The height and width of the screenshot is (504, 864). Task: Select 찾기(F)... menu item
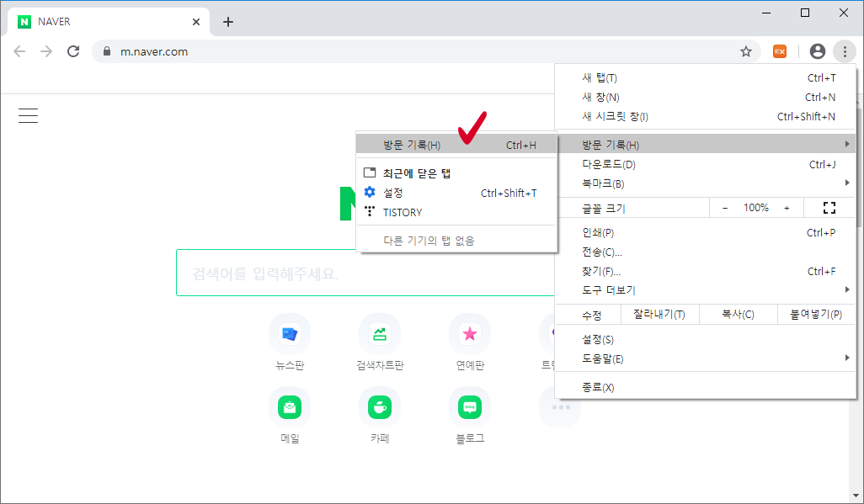[706, 271]
